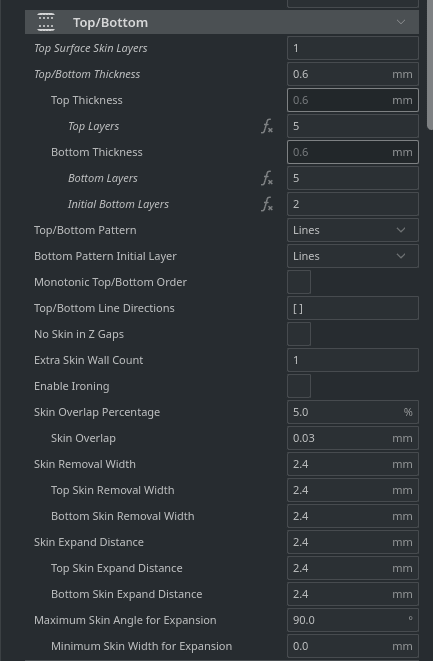Click the Top/Bottom Thickness value field
This screenshot has height=661, width=433.
(353, 74)
